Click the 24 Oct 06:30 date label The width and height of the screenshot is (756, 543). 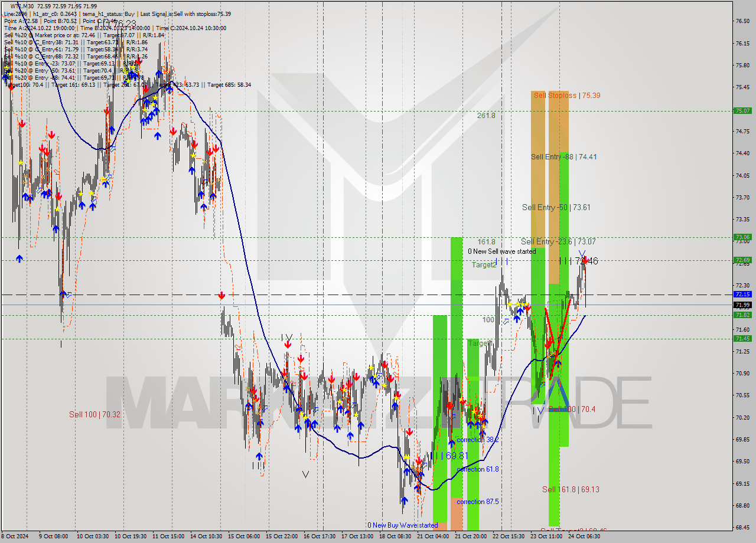[x=584, y=537]
